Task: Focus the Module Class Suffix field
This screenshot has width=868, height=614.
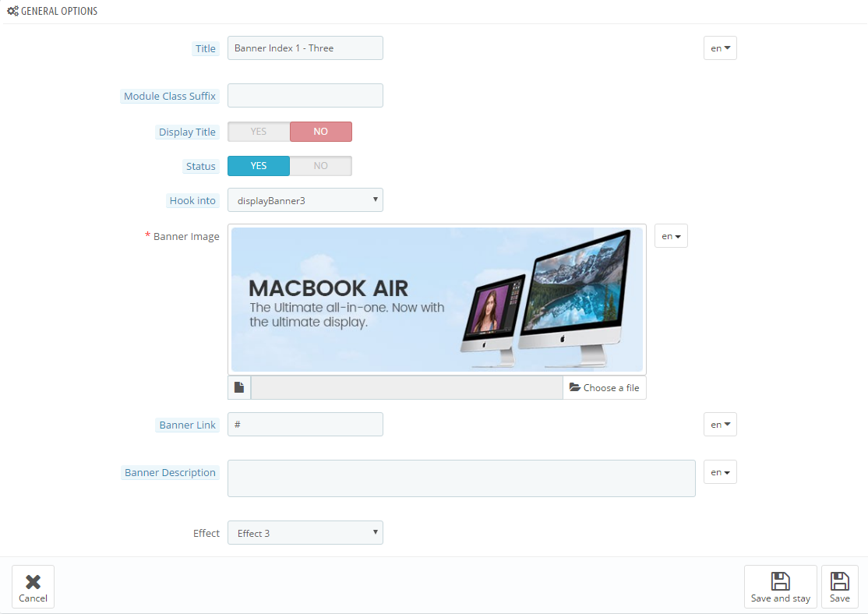Action: pos(305,96)
